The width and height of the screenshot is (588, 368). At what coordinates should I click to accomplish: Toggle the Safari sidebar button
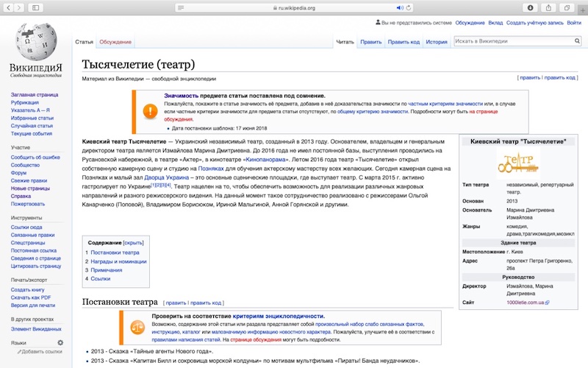click(35, 7)
